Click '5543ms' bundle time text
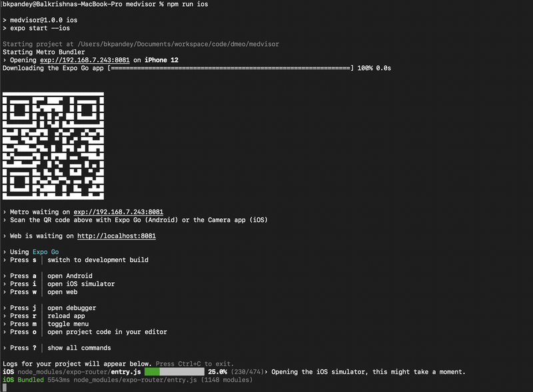Viewport: 533px width, 392px height. [59, 380]
